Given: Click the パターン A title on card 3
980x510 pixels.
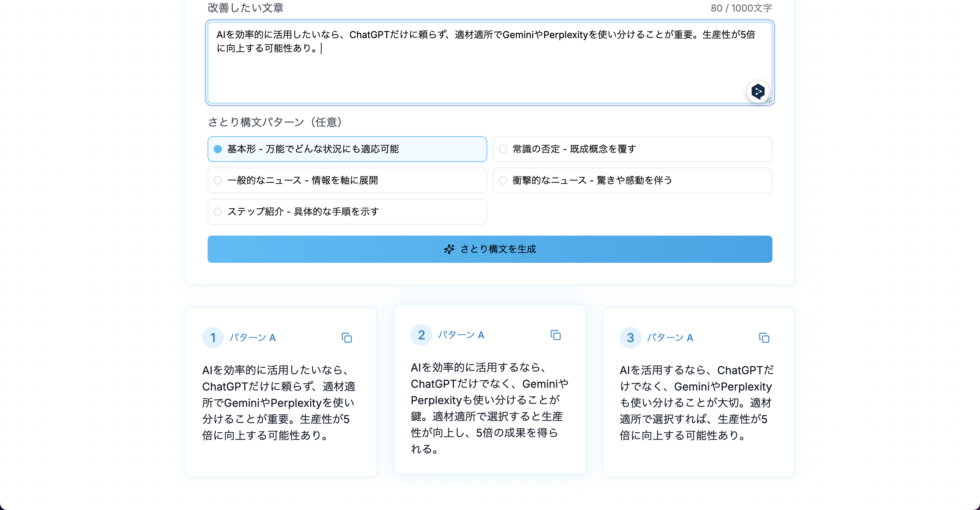Looking at the screenshot, I should (670, 338).
